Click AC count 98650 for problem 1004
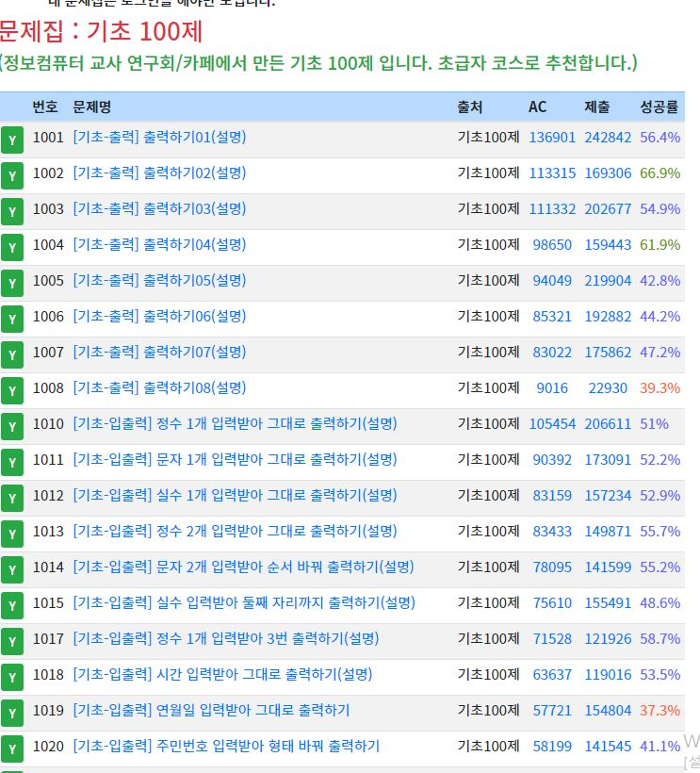 [552, 244]
